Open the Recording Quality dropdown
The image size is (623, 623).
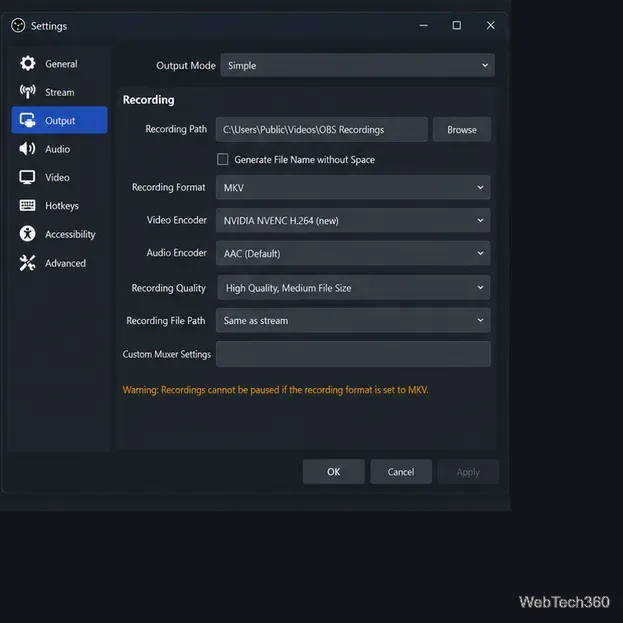[x=354, y=288]
